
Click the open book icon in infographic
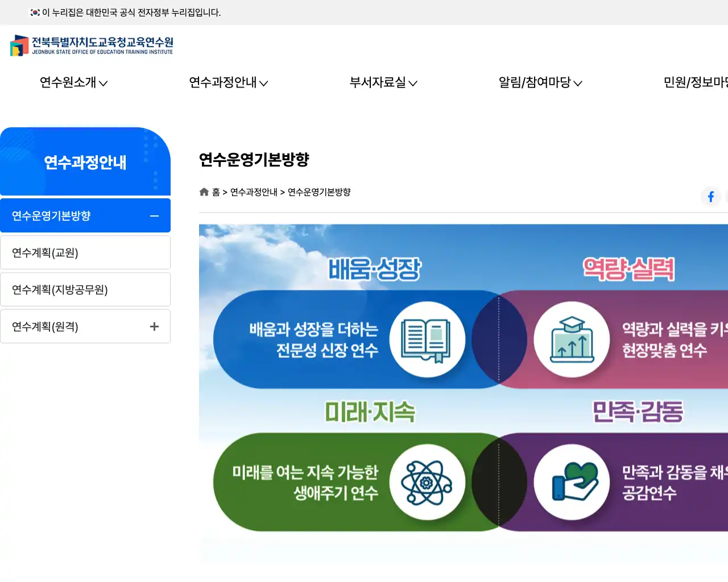pyautogui.click(x=427, y=340)
